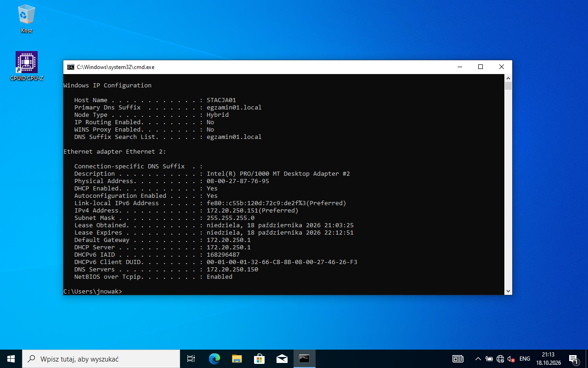Open the news and interests tray icon

pos(458,359)
